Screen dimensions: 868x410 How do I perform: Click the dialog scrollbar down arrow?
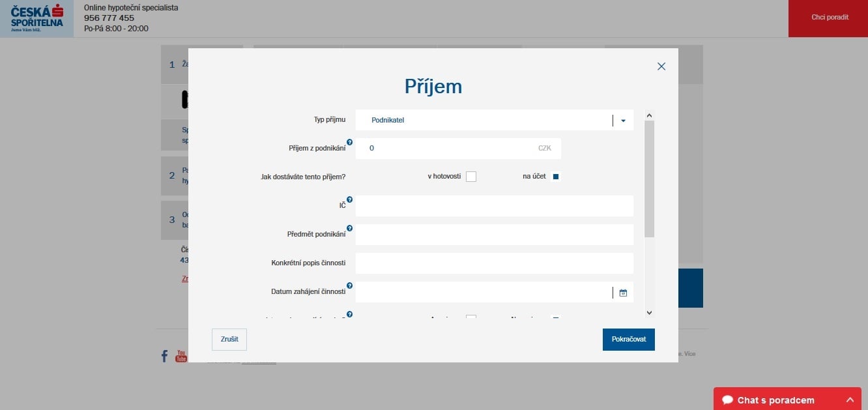pyautogui.click(x=649, y=313)
